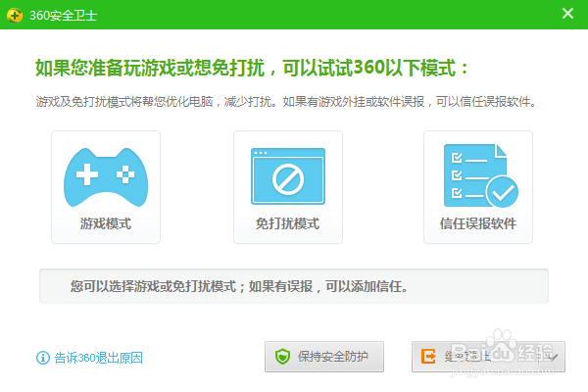Image resolution: width=588 pixels, height=392 pixels.
Task: Open the 告诉360退出原因 link
Action: click(99, 358)
